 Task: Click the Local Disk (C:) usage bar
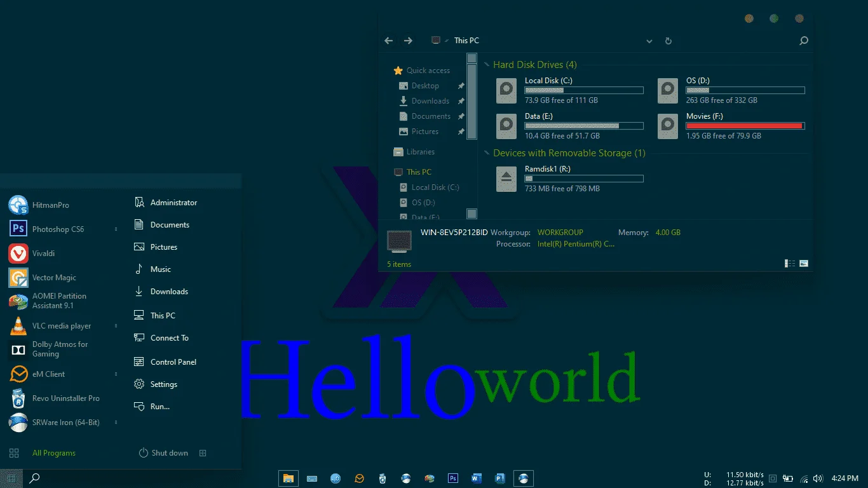tap(584, 90)
